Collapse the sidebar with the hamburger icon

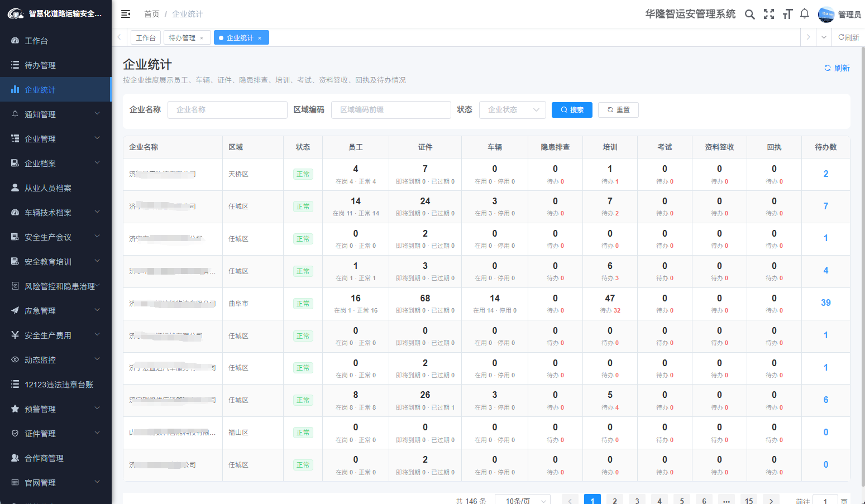(x=126, y=14)
